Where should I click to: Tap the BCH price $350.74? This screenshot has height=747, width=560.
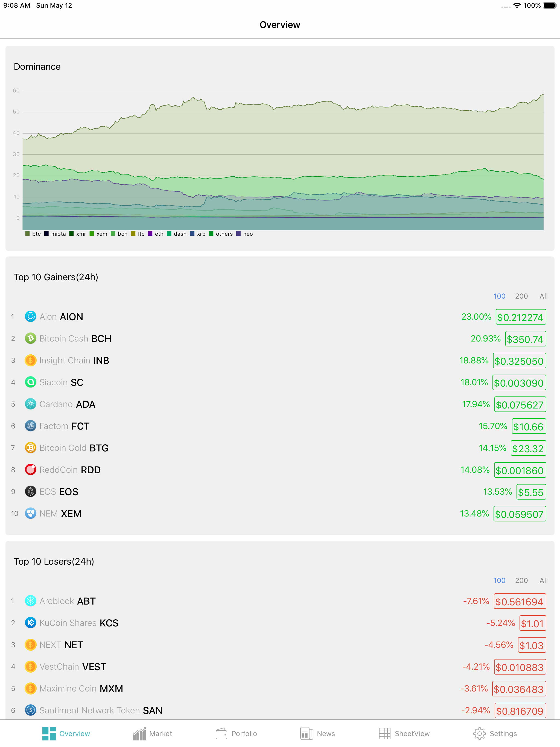point(525,339)
